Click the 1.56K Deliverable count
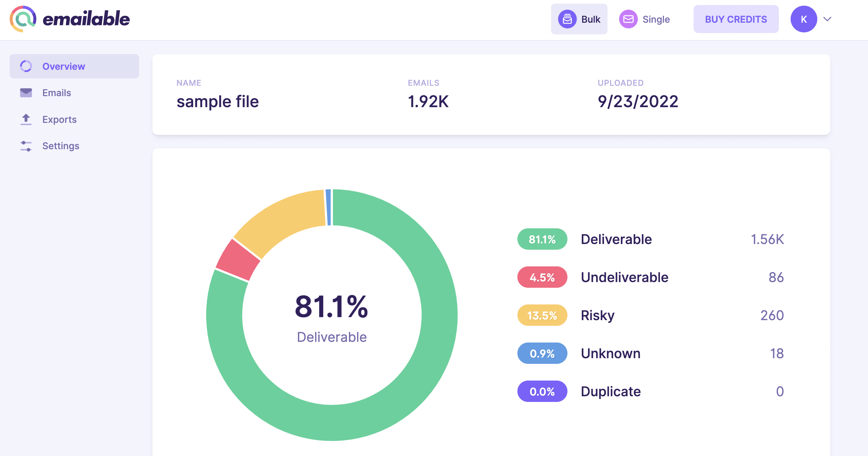Image resolution: width=868 pixels, height=456 pixels. coord(767,239)
